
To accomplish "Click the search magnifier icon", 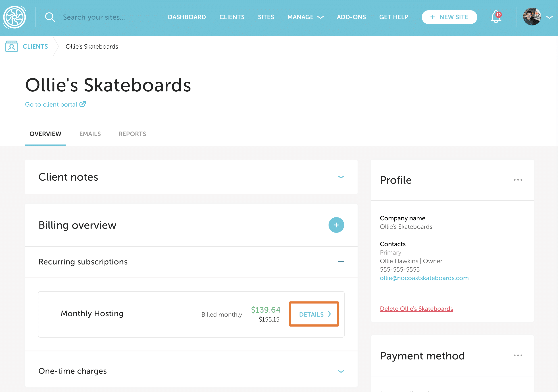I will pos(50,17).
